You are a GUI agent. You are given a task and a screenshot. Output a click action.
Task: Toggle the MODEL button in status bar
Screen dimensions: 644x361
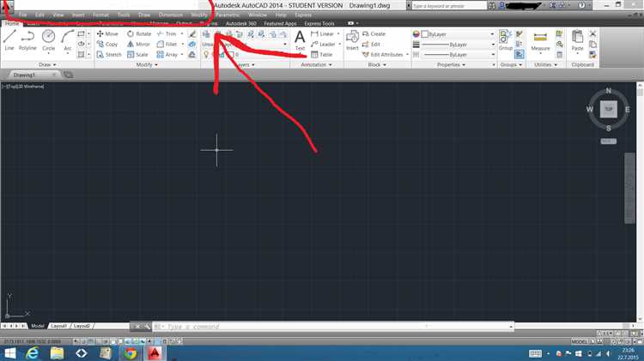(x=580, y=341)
